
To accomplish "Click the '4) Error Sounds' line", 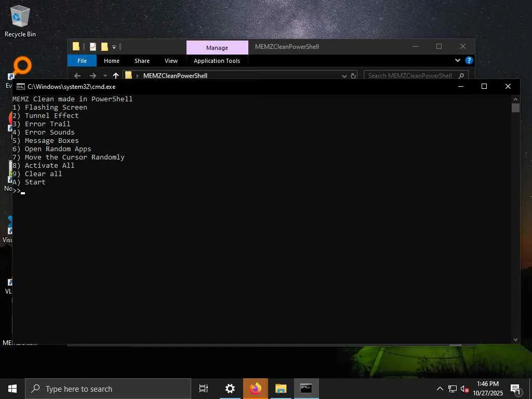I will pyautogui.click(x=44, y=132).
